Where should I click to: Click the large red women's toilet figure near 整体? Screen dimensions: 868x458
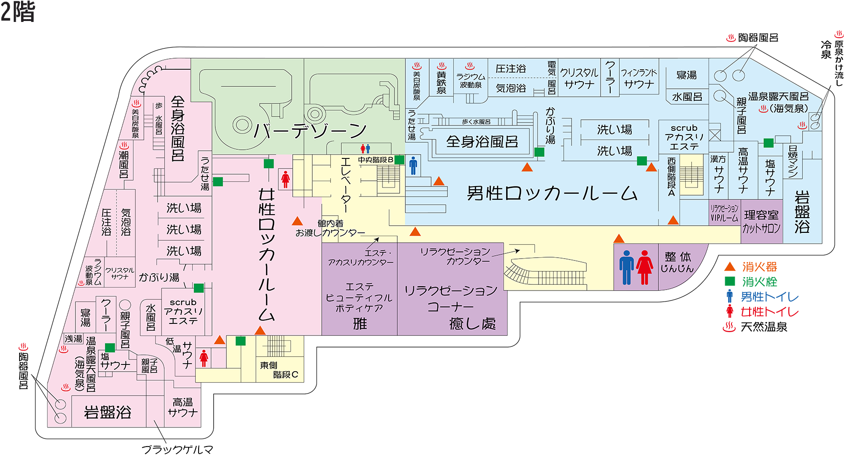645,268
